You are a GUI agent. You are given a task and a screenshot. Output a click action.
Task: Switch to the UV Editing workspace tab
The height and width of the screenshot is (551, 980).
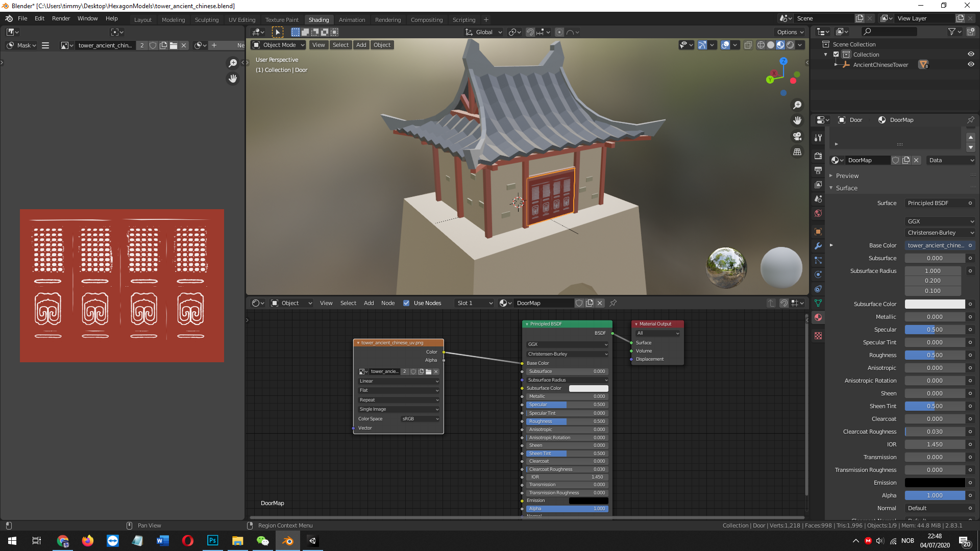[x=242, y=20]
